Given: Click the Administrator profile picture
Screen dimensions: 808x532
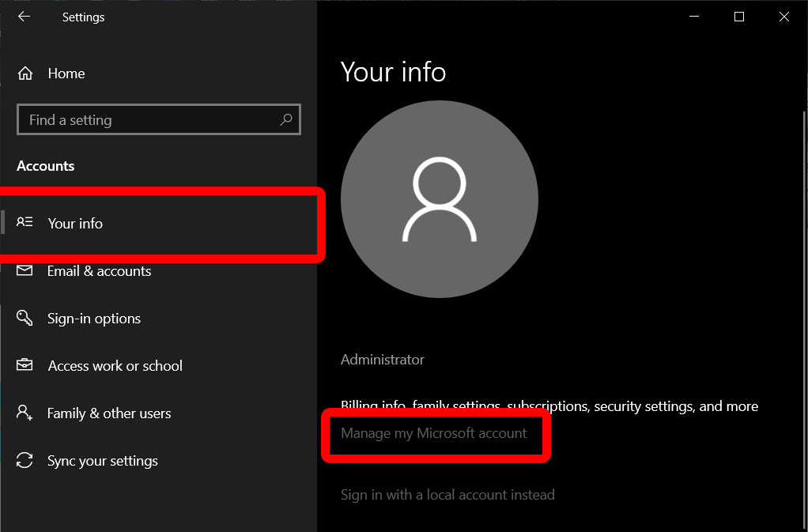Looking at the screenshot, I should click(439, 199).
